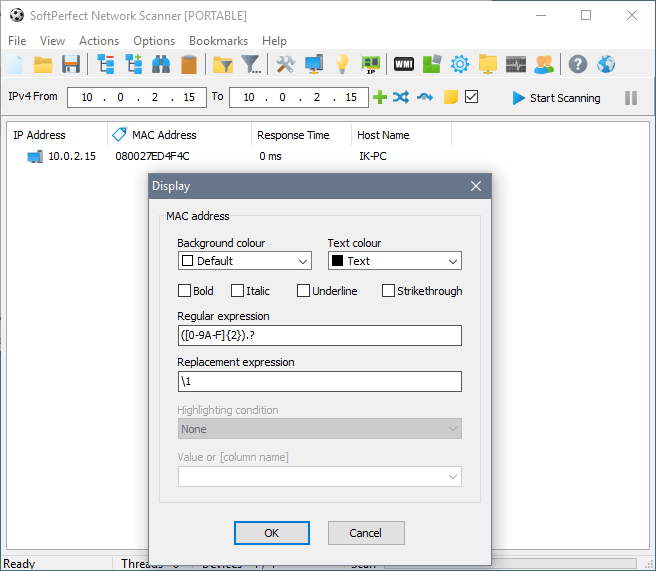Click the IK-PC host name cell
This screenshot has height=571, width=656.
click(x=372, y=156)
